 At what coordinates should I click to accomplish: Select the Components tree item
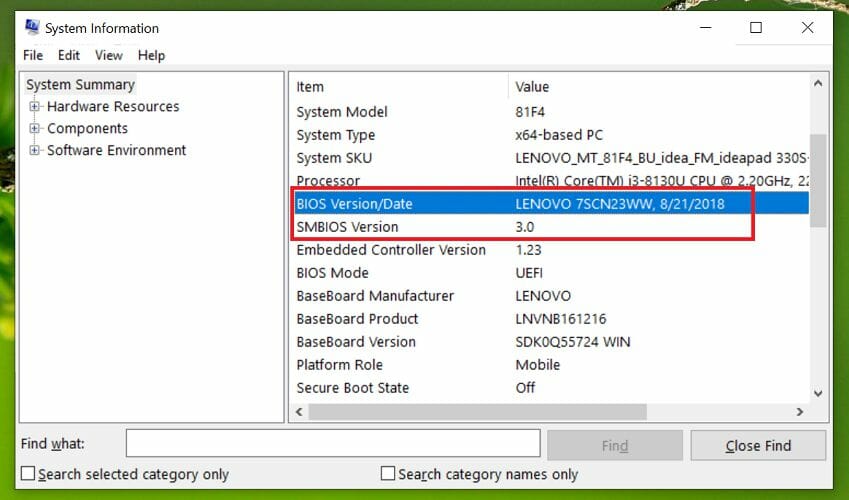(87, 128)
